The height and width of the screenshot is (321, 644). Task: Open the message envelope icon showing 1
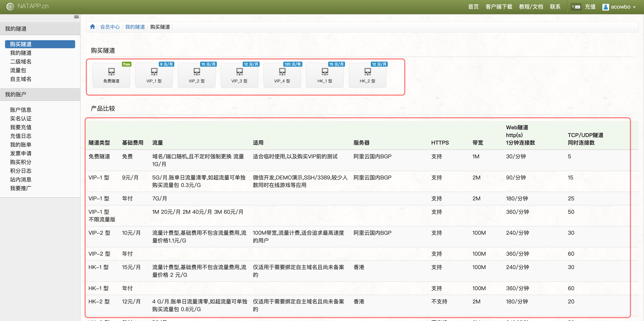(x=576, y=7)
